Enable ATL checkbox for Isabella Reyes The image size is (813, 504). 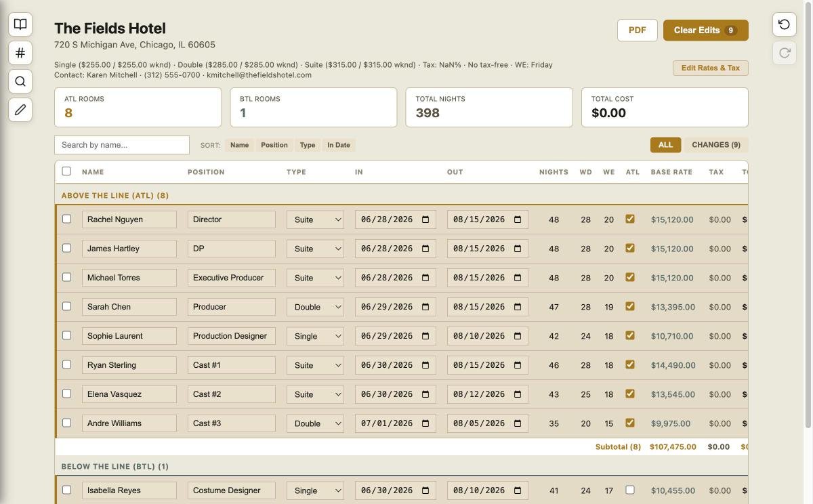point(630,490)
